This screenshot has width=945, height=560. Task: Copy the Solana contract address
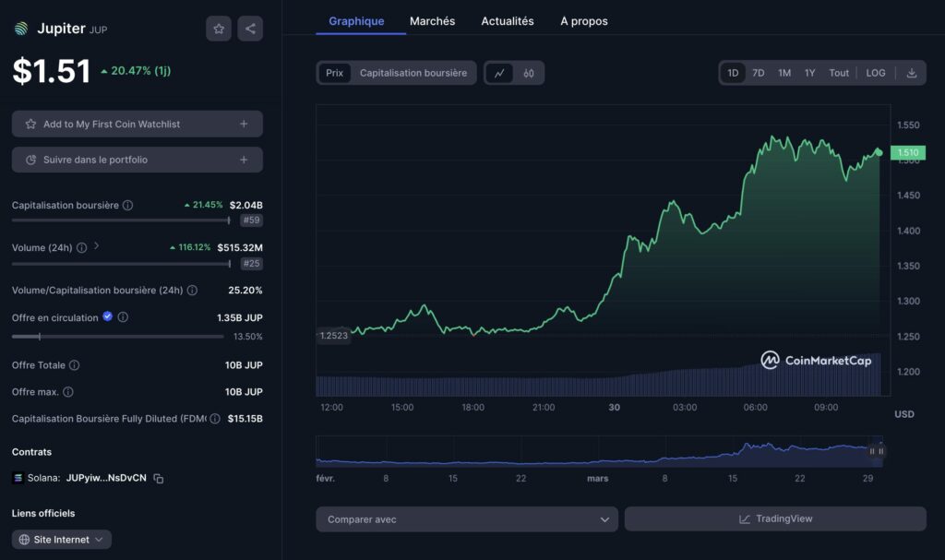coord(160,479)
